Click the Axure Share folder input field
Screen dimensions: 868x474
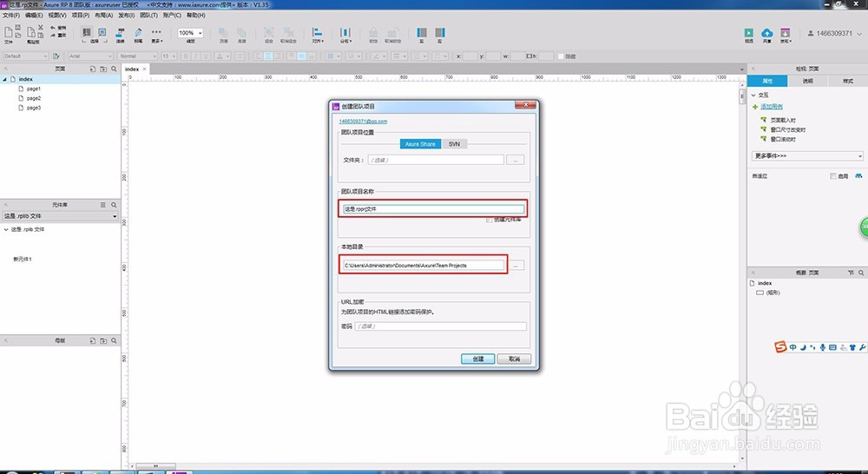(436, 160)
